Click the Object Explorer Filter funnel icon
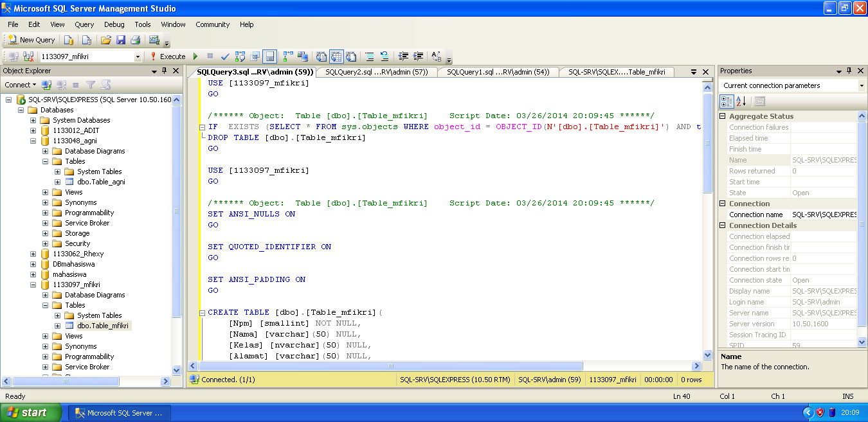The width and height of the screenshot is (868, 422). click(91, 85)
